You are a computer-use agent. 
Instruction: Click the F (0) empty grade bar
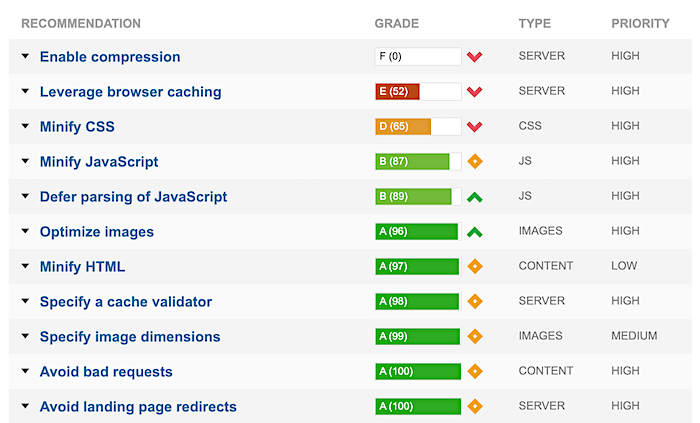point(418,57)
